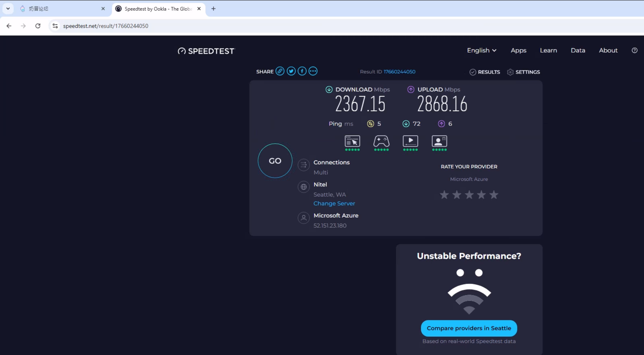The width and height of the screenshot is (644, 355).
Task: Open the English language dropdown
Action: [482, 50]
